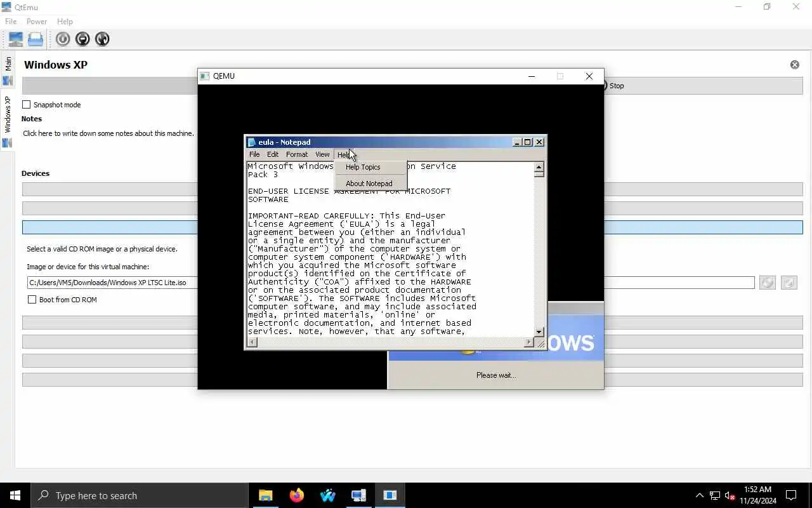The image size is (812, 508).
Task: Click the Devices heading label
Action: 36,173
